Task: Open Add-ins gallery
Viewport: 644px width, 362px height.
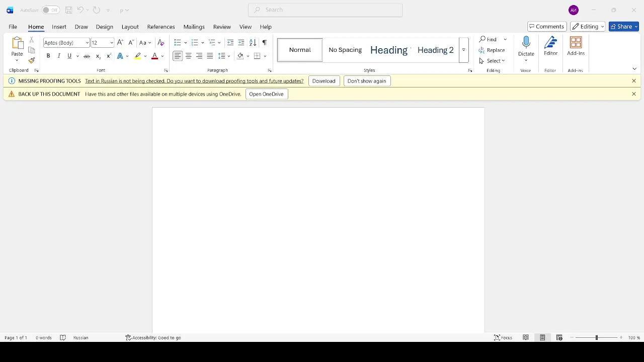Action: point(576,46)
